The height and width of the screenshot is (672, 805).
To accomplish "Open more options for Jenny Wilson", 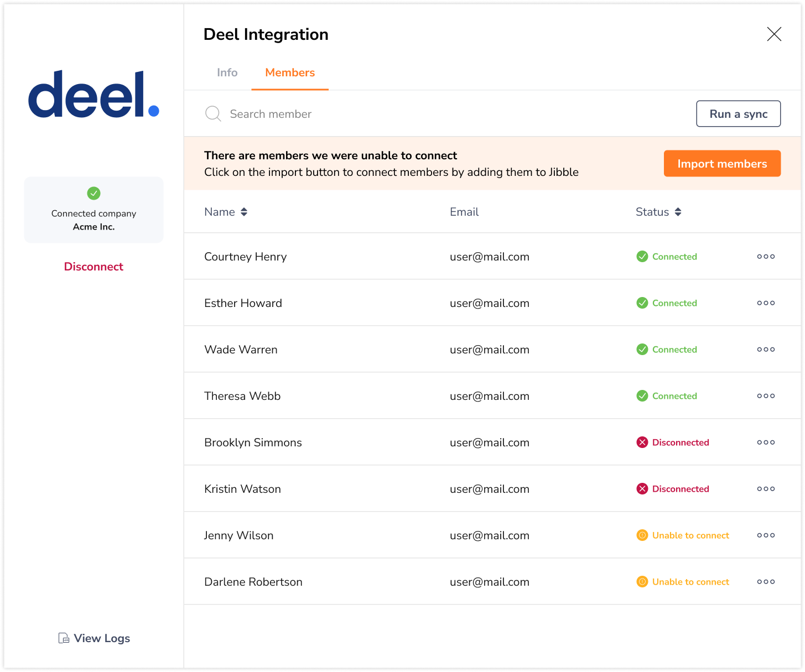I will 766,535.
